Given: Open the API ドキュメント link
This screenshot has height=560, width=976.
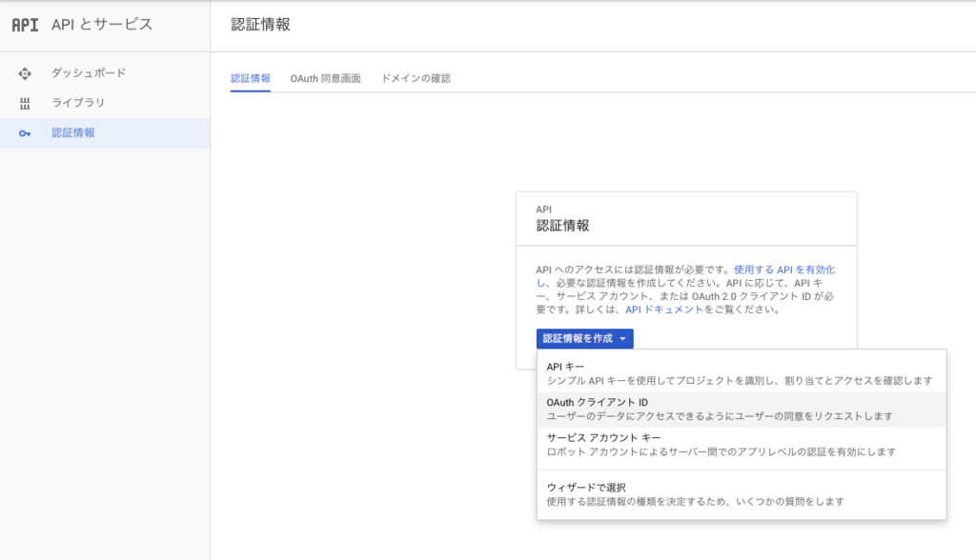Looking at the screenshot, I should [x=664, y=310].
